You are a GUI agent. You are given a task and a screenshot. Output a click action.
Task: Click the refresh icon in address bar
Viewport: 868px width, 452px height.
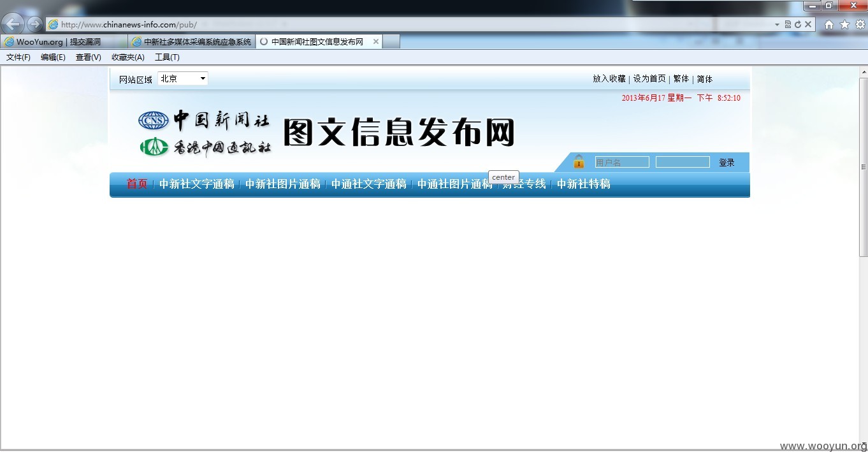797,24
